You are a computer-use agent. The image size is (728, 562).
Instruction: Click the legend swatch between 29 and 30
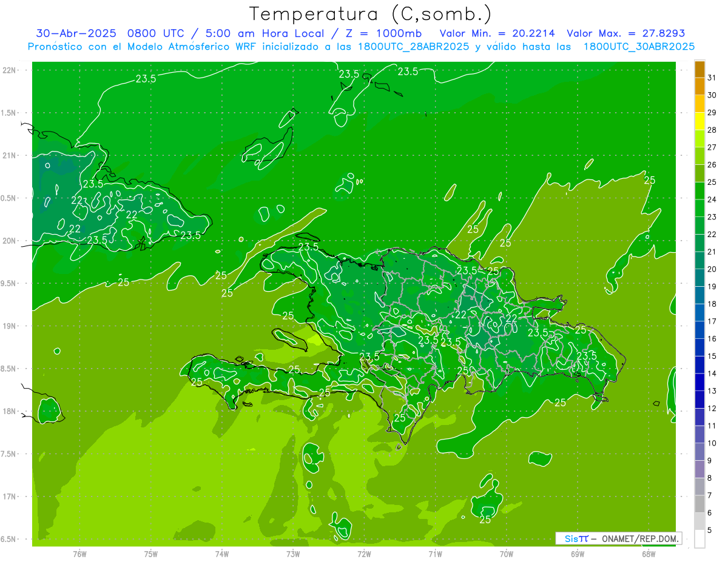point(699,104)
